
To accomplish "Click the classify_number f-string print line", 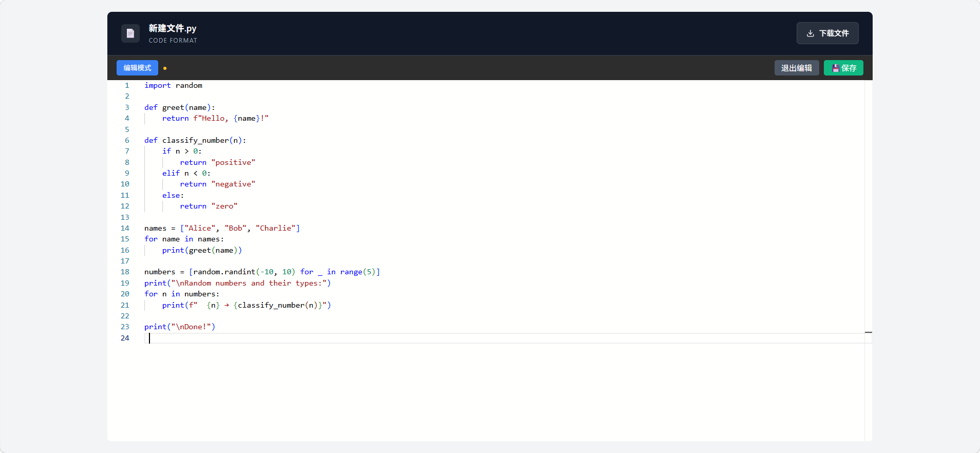I will [x=247, y=305].
